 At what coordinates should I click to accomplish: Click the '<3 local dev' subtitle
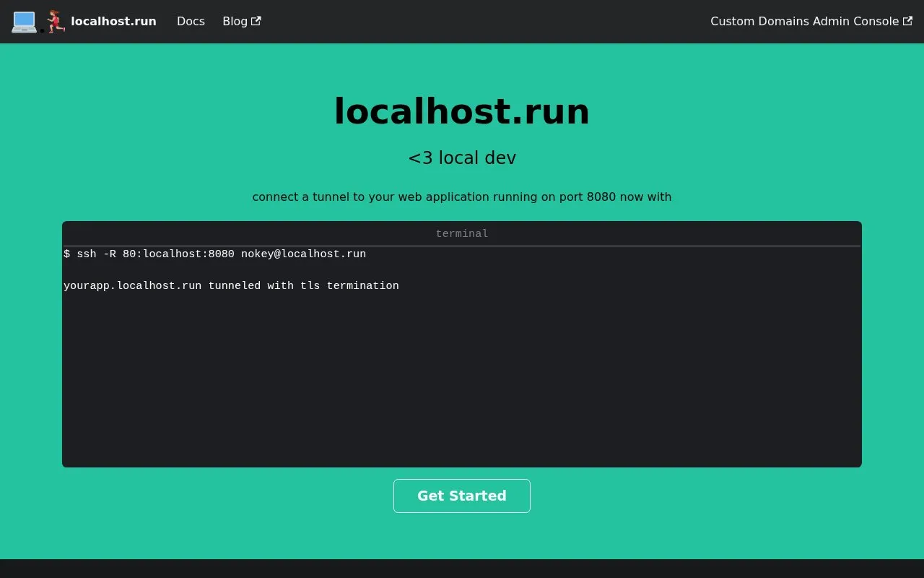(462, 158)
